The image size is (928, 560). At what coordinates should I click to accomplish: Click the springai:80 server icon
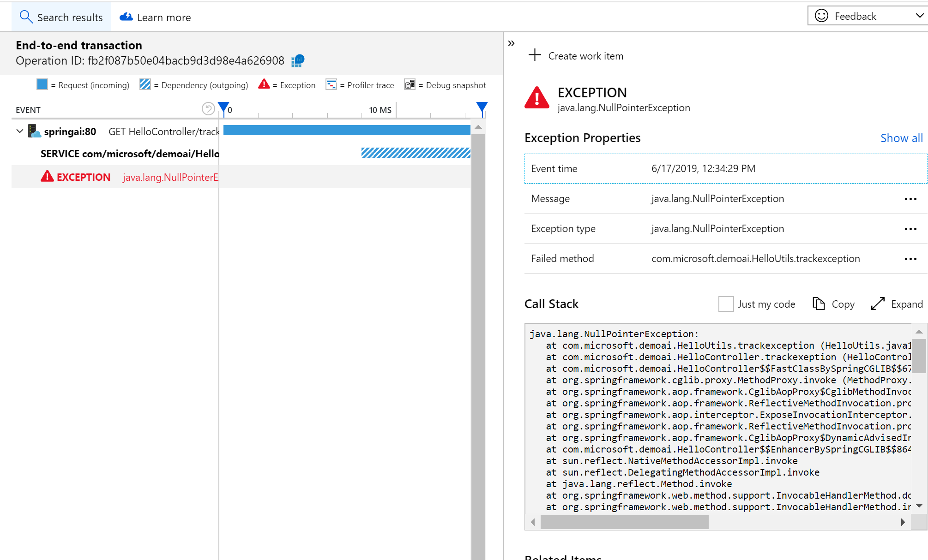[x=34, y=131]
